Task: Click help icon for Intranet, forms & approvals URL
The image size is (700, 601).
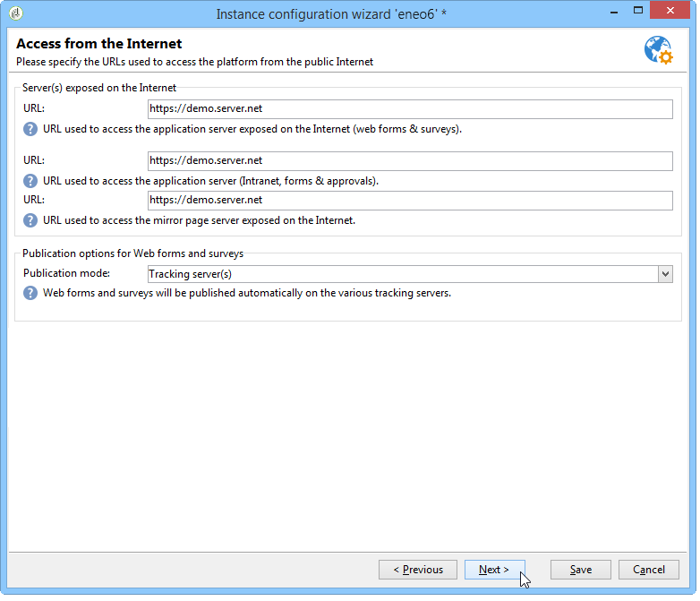Action: (30, 181)
